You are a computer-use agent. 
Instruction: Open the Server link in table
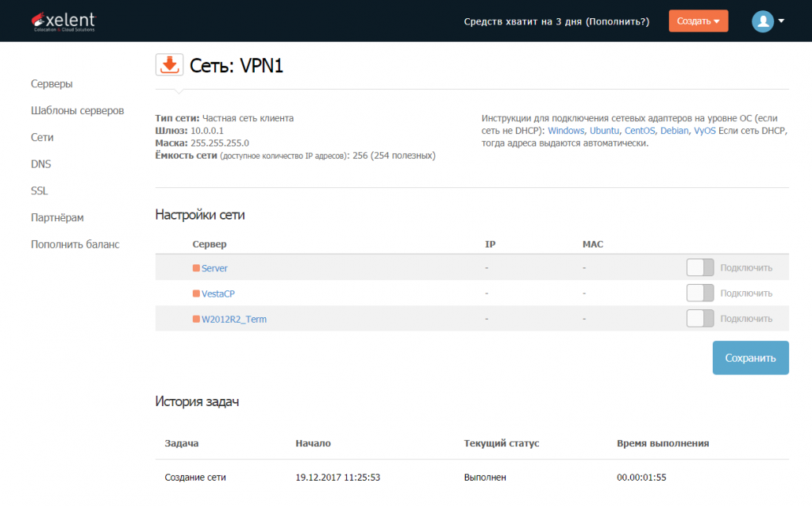tap(214, 268)
